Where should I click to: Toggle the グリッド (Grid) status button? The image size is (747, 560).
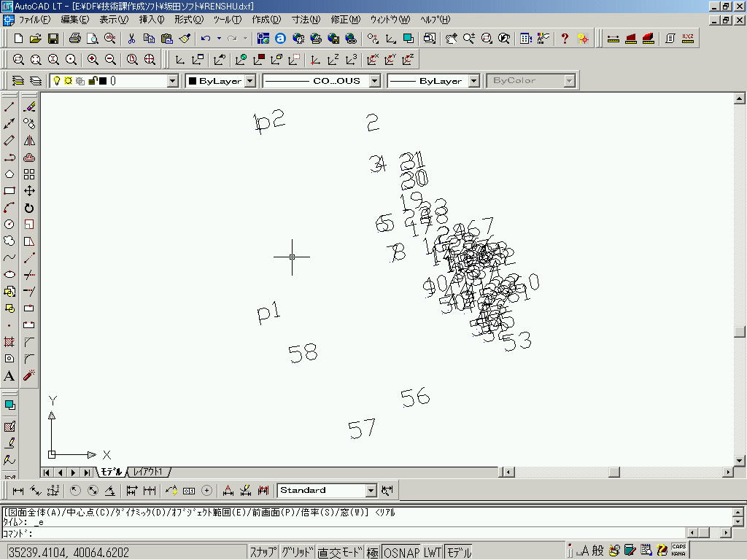point(296,552)
